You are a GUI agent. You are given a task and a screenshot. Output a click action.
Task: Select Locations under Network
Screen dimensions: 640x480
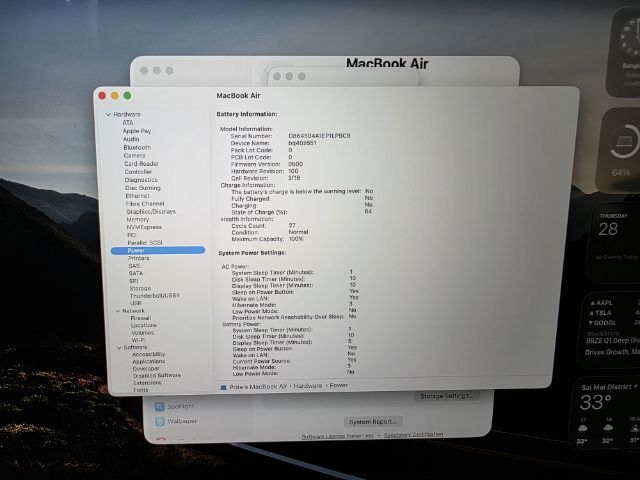pyautogui.click(x=144, y=326)
